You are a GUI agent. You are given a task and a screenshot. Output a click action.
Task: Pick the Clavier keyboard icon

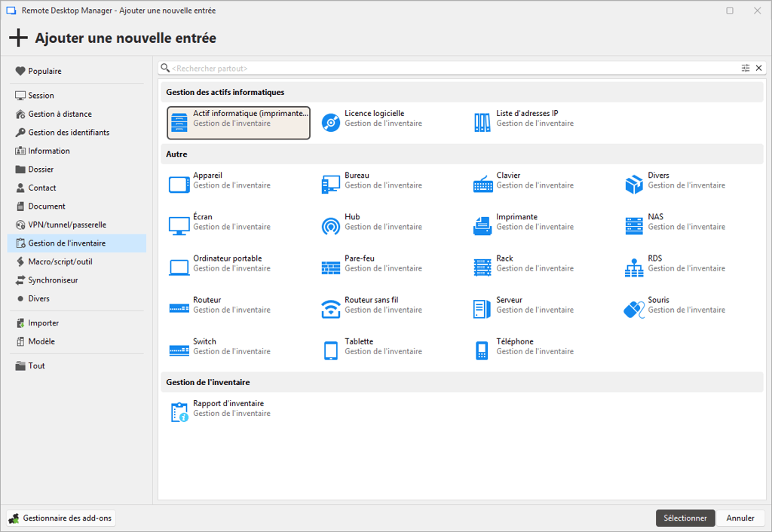[482, 185]
